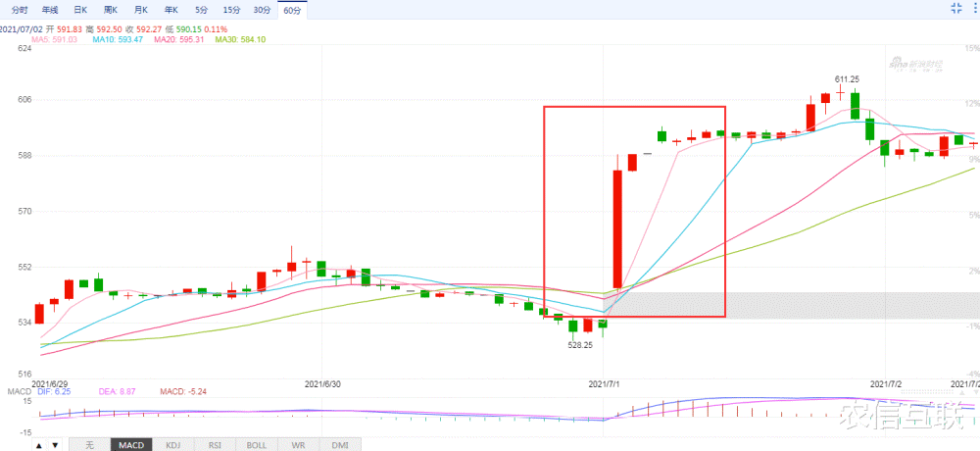Click the 12% right axis label
Image resolution: width=980 pixels, height=451 pixels.
972,103
